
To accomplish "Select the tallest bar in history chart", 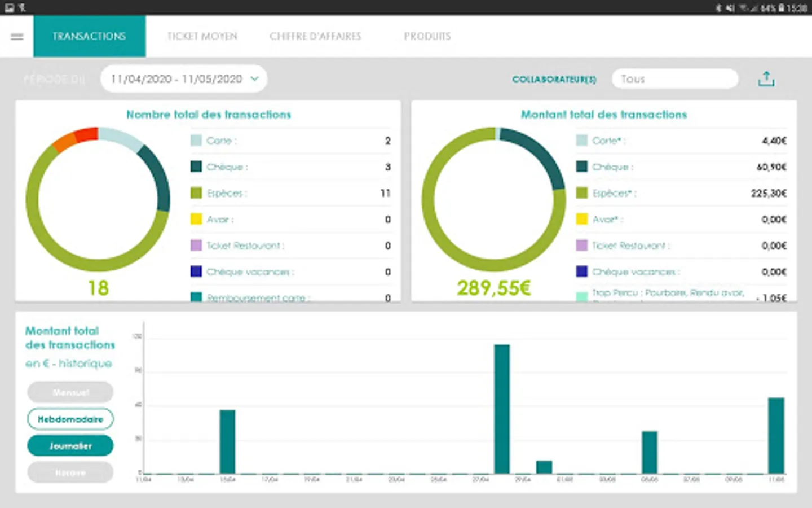I will [x=502, y=409].
